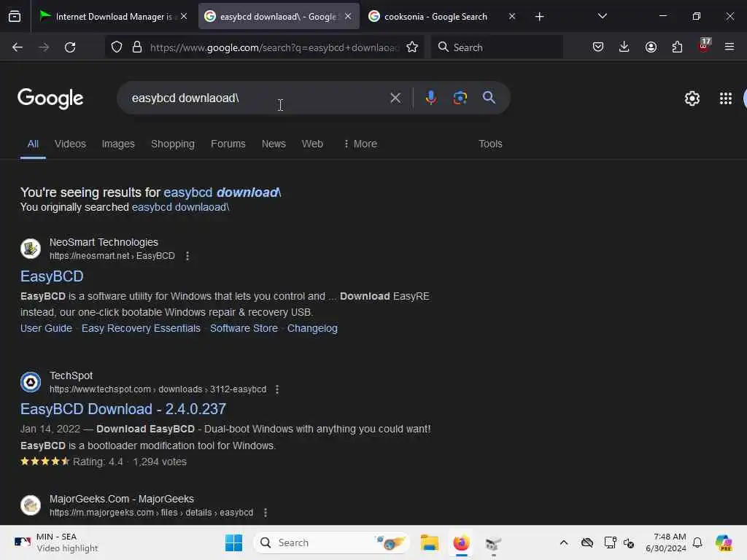Open Google apps grid
Viewport: 747px width, 560px height.
(726, 98)
